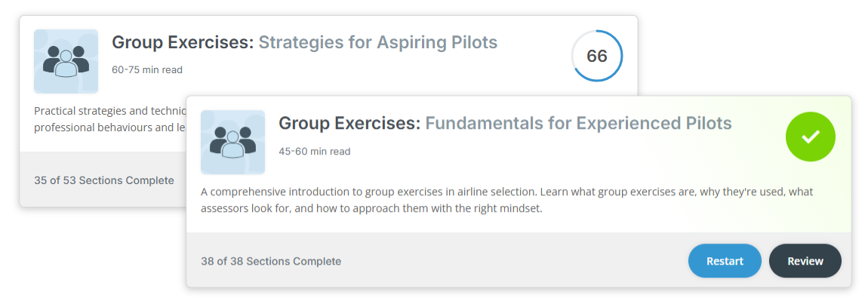Click the "60-75 min read" label
Viewport: 868px width, 304px height.
click(x=147, y=70)
